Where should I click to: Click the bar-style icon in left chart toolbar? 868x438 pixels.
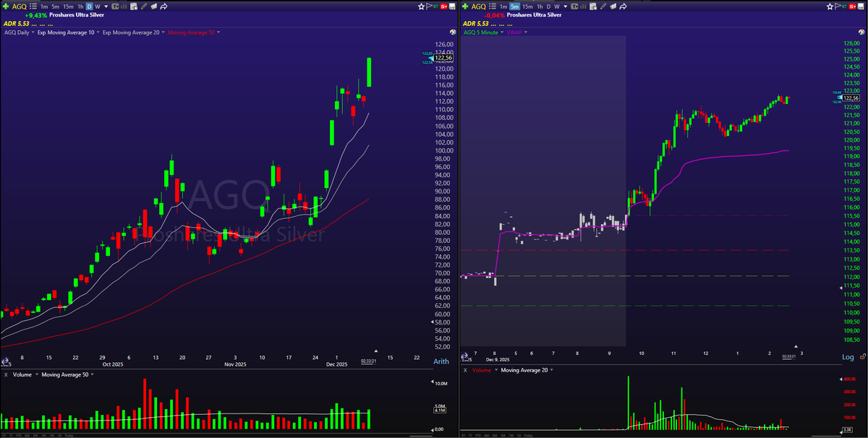[x=124, y=7]
